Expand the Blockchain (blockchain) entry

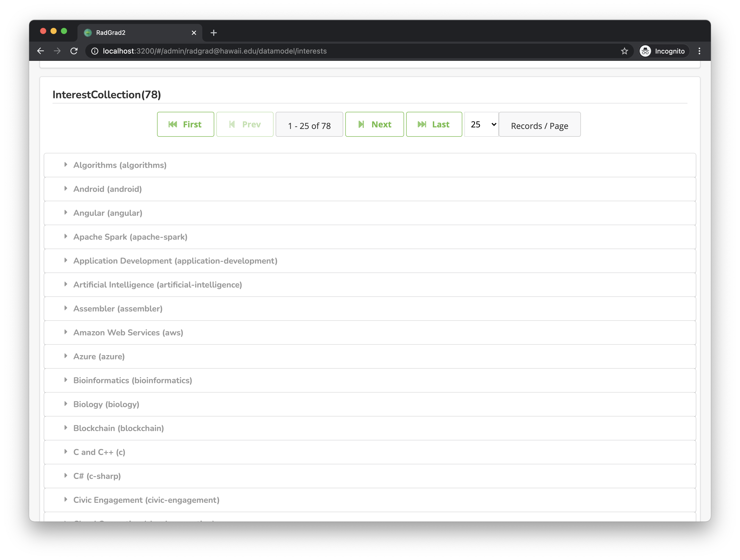pos(370,428)
